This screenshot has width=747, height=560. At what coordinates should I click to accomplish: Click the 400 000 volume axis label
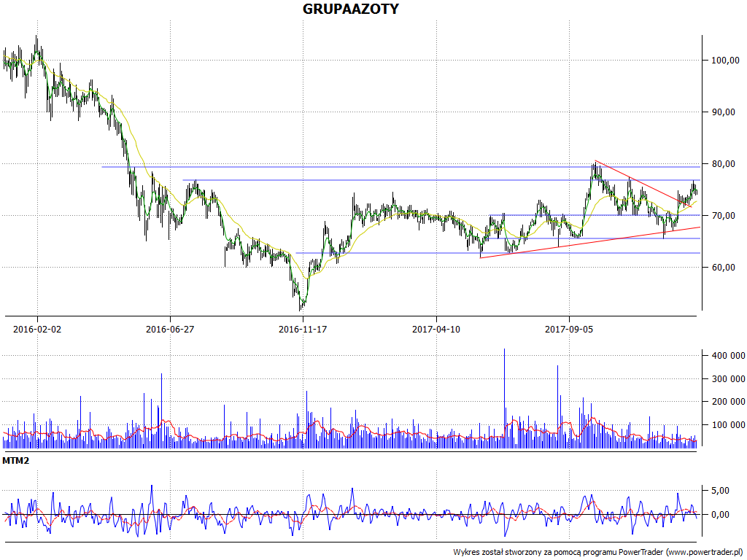click(x=728, y=356)
